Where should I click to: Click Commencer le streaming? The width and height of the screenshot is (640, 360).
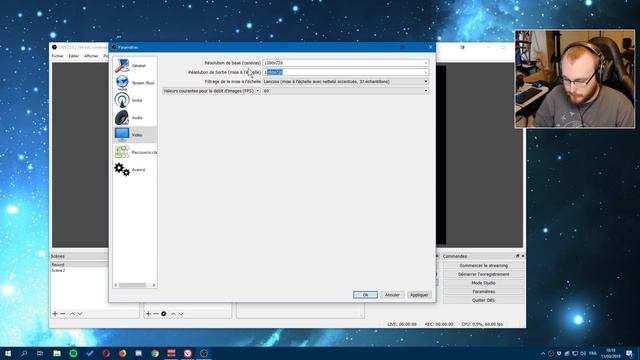point(484,266)
